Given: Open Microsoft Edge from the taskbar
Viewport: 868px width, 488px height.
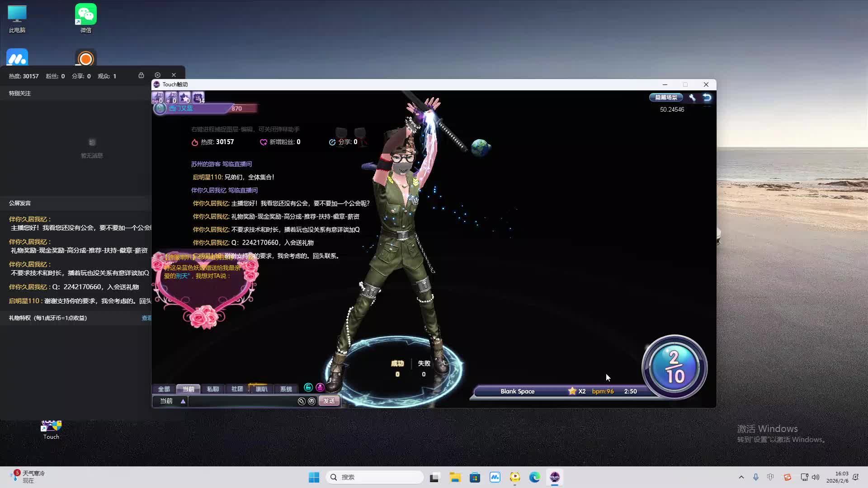Looking at the screenshot, I should (535, 477).
